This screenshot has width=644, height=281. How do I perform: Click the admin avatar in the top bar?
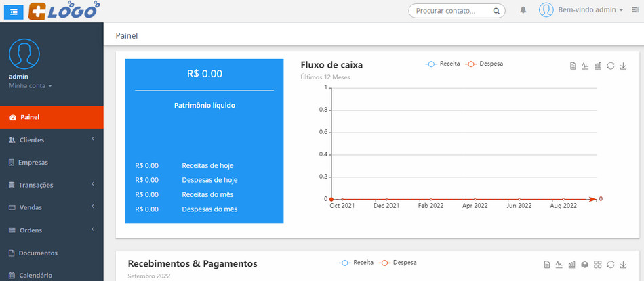pyautogui.click(x=546, y=10)
